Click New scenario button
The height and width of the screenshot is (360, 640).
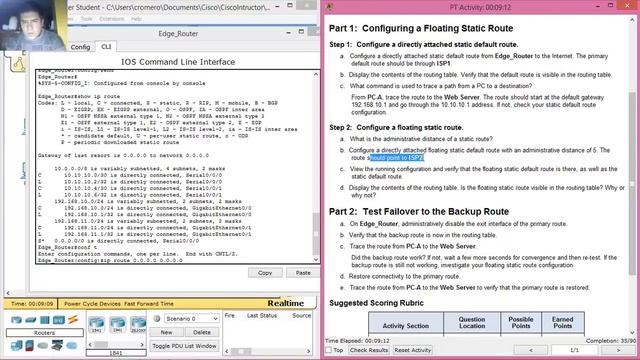166,332
